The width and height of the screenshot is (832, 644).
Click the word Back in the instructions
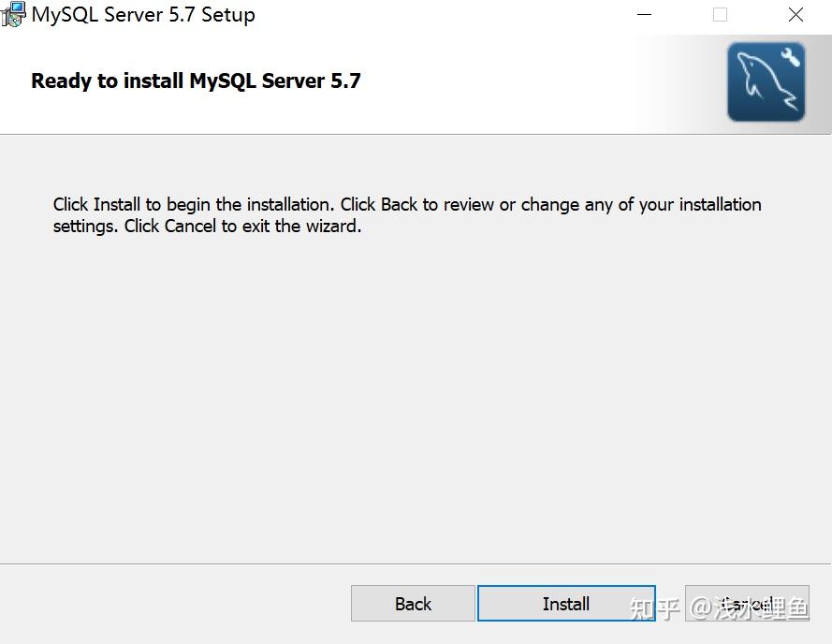399,204
